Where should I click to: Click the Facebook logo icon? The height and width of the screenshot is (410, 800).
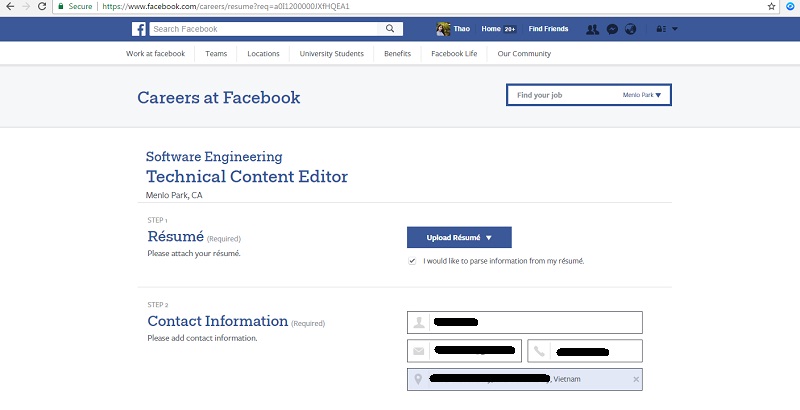click(x=139, y=29)
